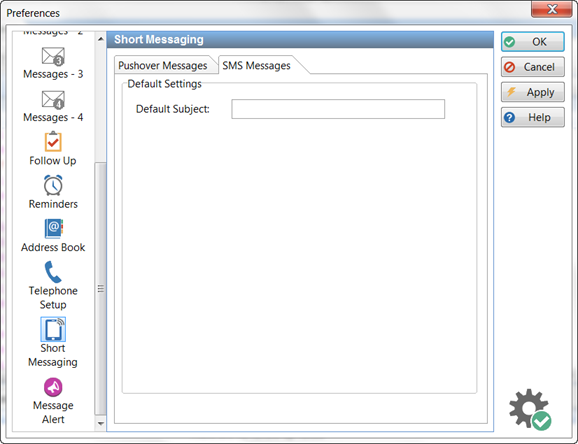
Task: Open the Messages - 3 envelope icon
Action: tap(53, 56)
